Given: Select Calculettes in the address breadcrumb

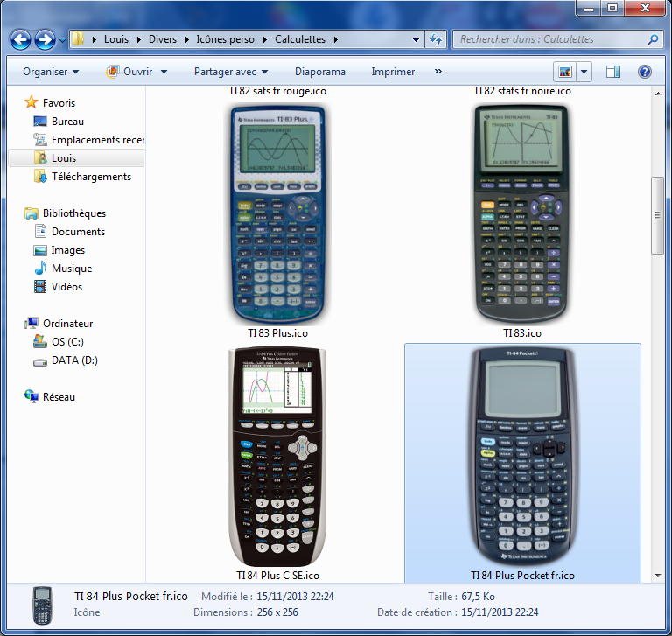Looking at the screenshot, I should [300, 39].
